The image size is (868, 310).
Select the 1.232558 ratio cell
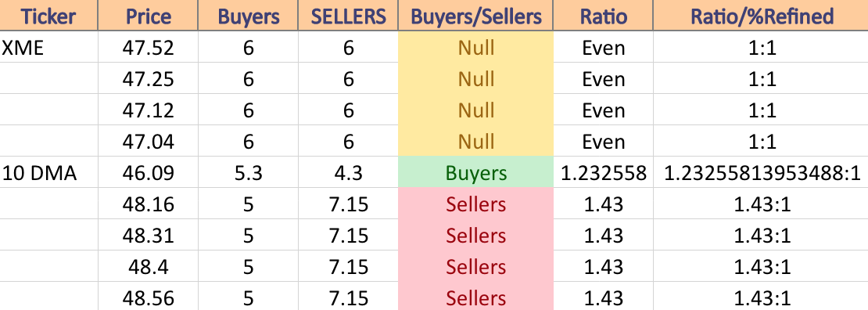click(x=603, y=172)
